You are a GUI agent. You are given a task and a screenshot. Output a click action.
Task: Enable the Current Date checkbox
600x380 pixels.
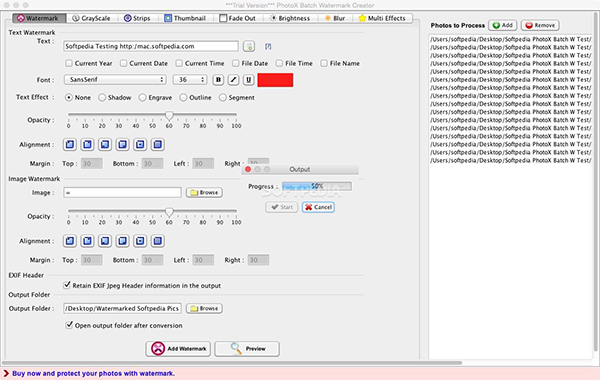[x=124, y=63]
